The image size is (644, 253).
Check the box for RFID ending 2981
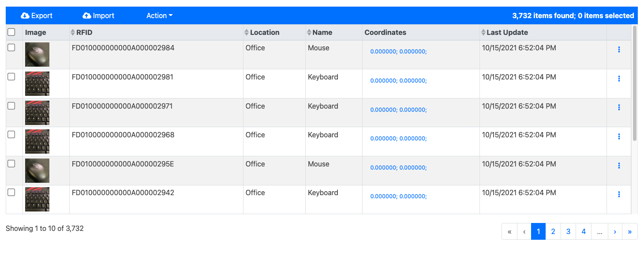click(x=11, y=77)
